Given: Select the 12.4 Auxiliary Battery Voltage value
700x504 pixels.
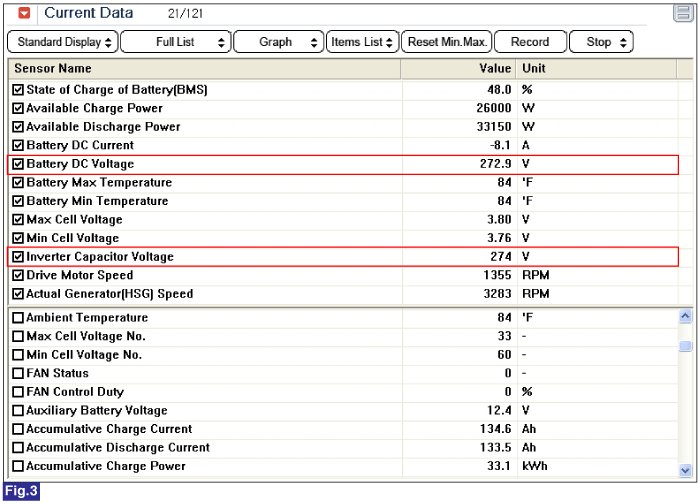Looking at the screenshot, I should (x=499, y=411).
